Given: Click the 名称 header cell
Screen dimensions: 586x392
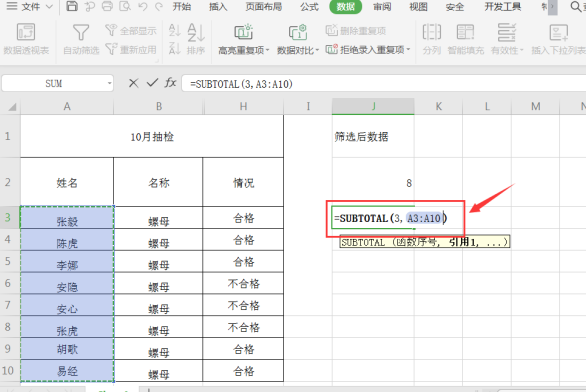Looking at the screenshot, I should [158, 182].
